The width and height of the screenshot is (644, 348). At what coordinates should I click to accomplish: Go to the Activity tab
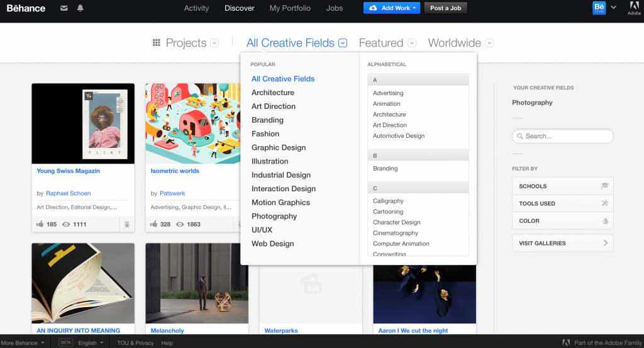click(196, 8)
